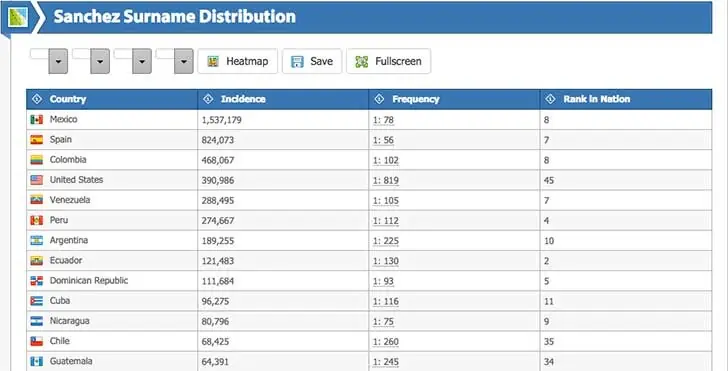
Task: Click the Colombia flag icon
Action: pyautogui.click(x=37, y=160)
